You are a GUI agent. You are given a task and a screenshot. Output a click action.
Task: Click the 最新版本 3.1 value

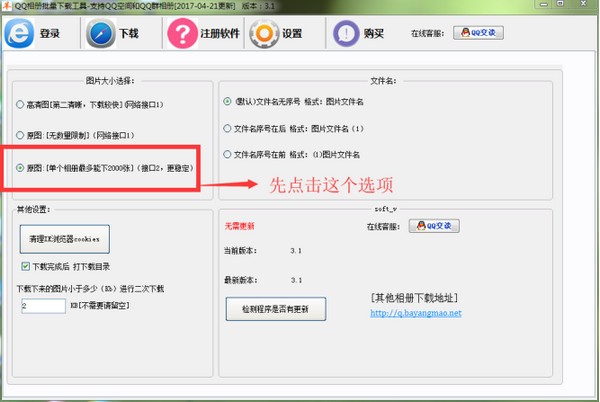pos(296,280)
